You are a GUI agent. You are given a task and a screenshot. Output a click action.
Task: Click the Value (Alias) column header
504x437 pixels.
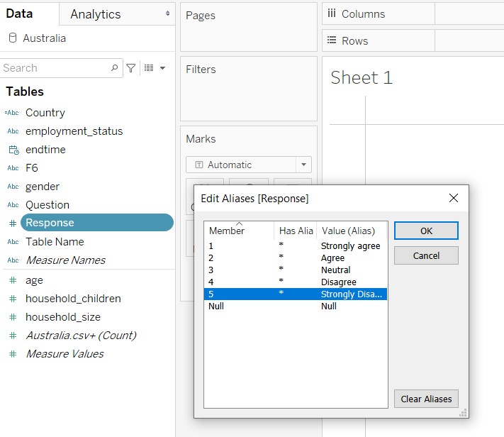click(x=352, y=231)
